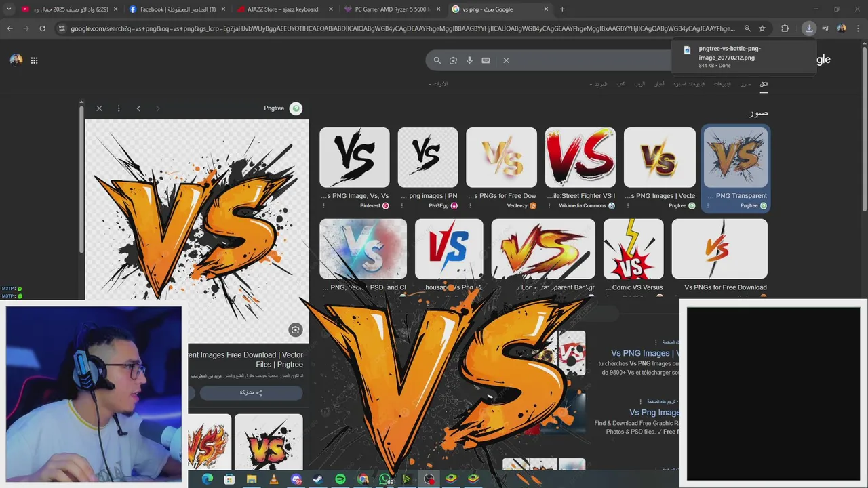Close the image preview panel
Screen dimensions: 868x488
99,108
